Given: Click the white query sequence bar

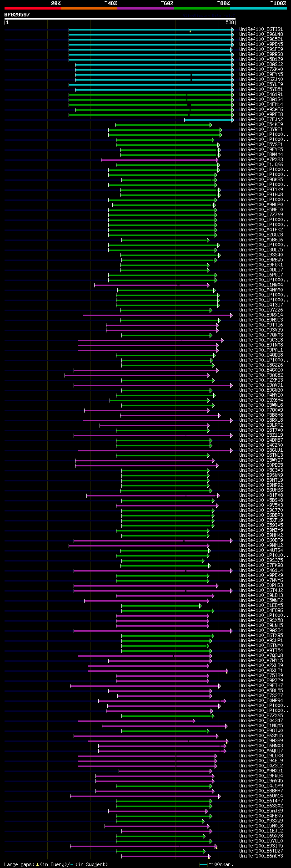Looking at the screenshot, I should click(120, 19).
